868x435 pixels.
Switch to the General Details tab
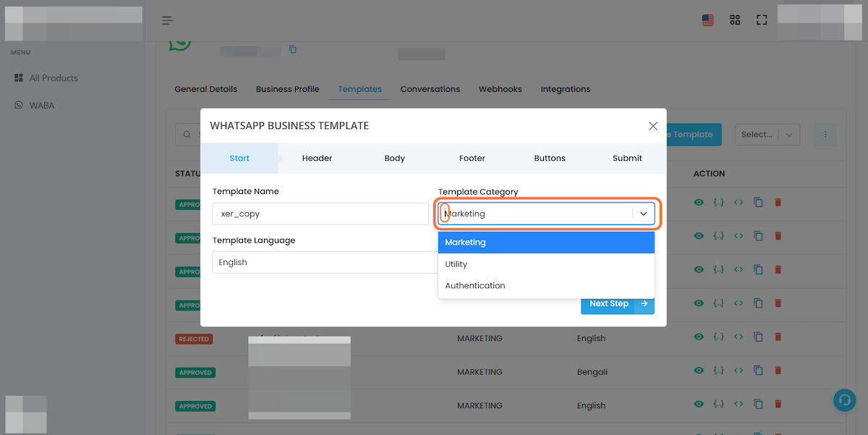(x=206, y=89)
